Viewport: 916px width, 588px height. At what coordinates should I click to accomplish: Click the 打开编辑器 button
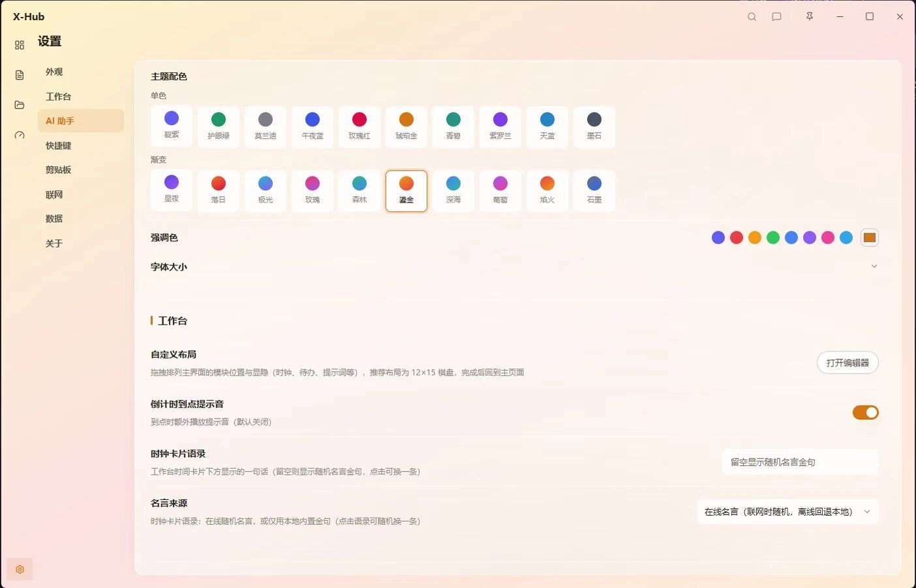click(847, 362)
